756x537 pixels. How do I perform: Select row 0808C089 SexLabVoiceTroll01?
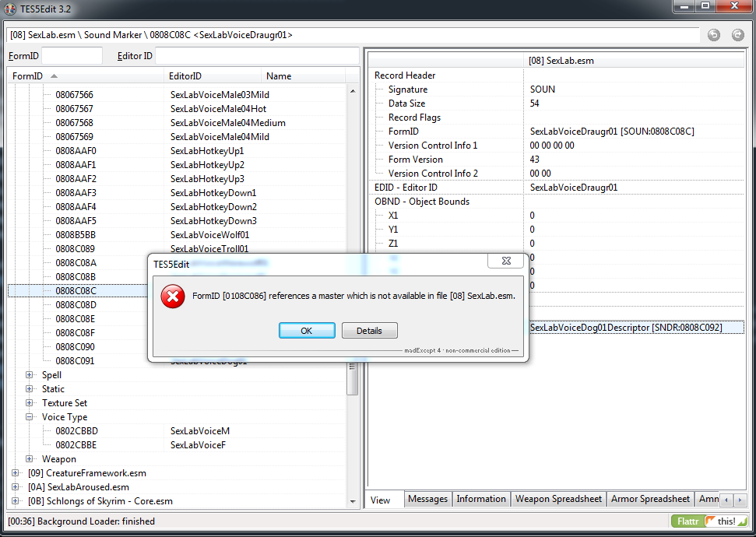click(177, 248)
